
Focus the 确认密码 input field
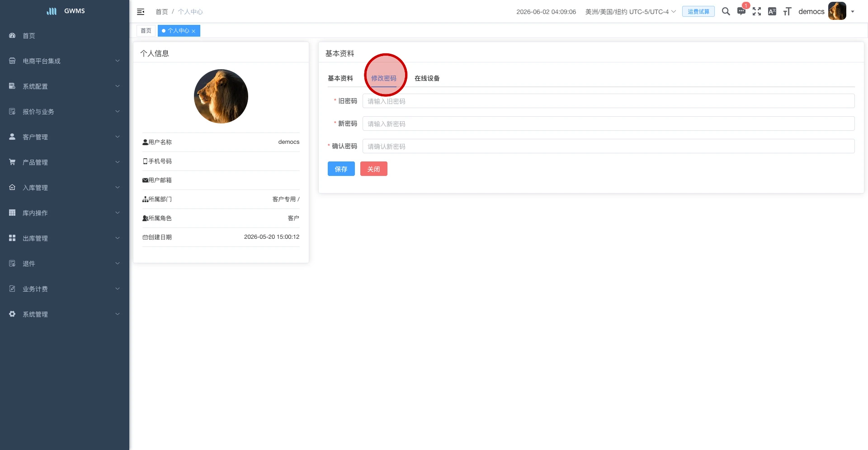pos(609,146)
